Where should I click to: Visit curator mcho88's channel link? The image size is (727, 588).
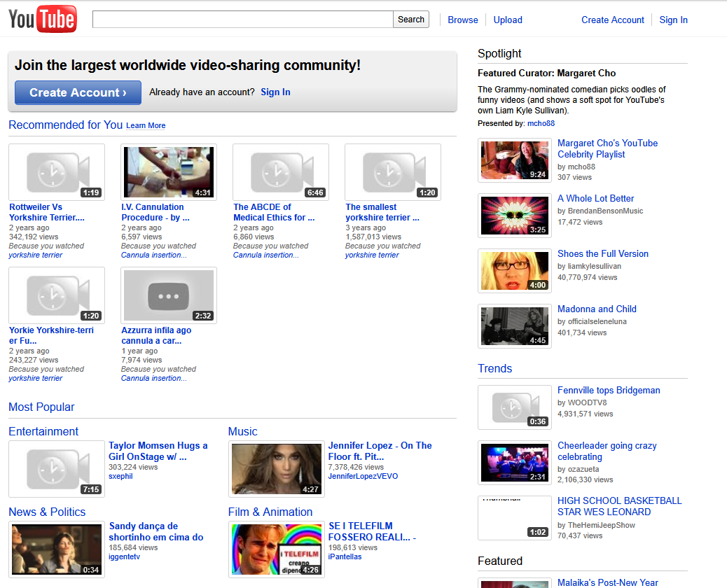point(541,123)
